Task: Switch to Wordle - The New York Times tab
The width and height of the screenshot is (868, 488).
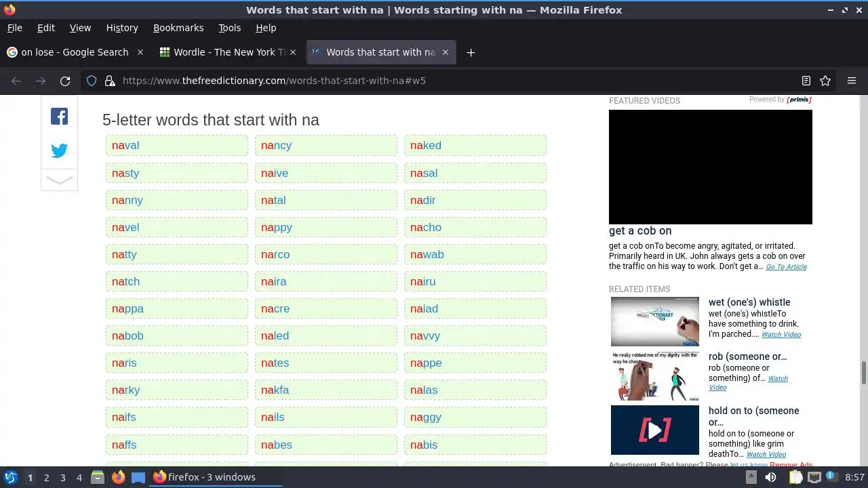Action: 227,52
